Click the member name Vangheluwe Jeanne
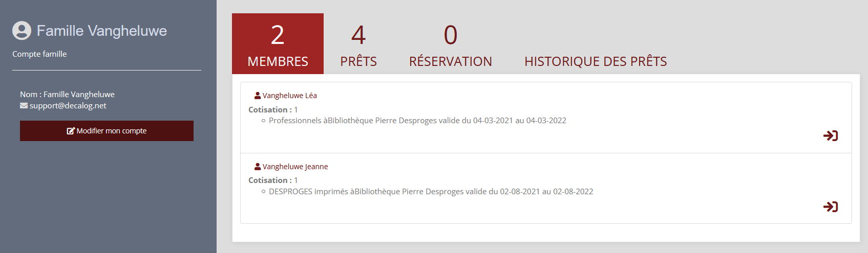This screenshot has height=253, width=868. click(295, 167)
